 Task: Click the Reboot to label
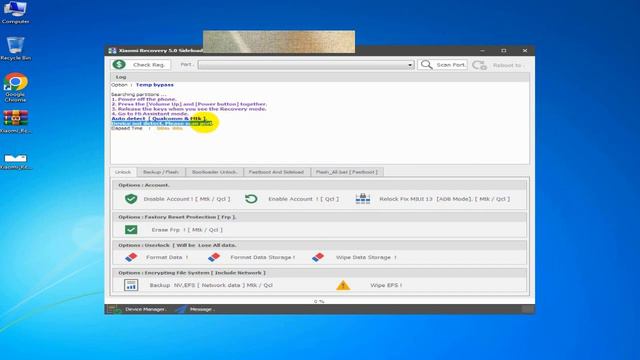(507, 65)
